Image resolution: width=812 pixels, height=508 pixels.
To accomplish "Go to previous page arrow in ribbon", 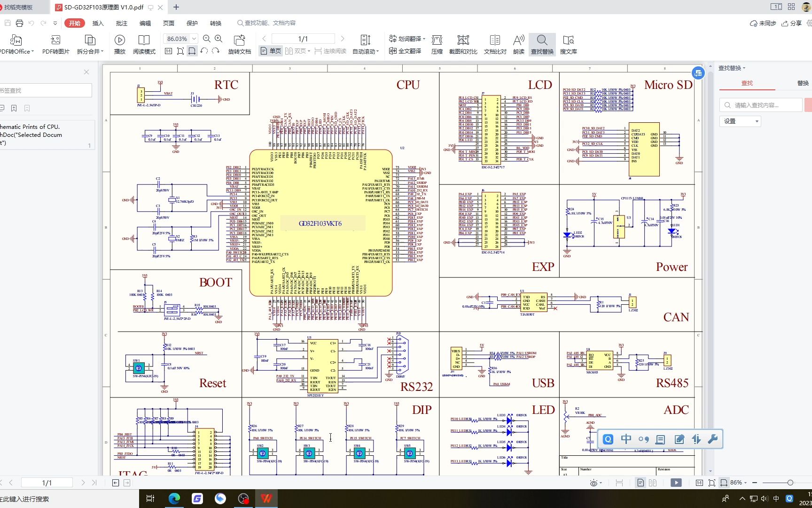I will [264, 39].
